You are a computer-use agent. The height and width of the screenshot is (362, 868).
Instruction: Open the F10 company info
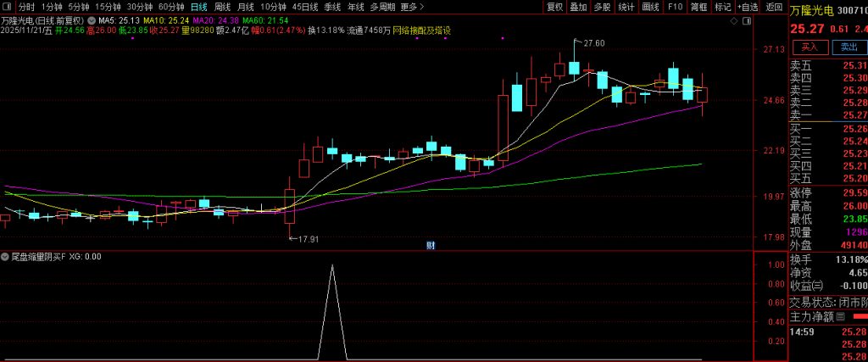pos(675,7)
